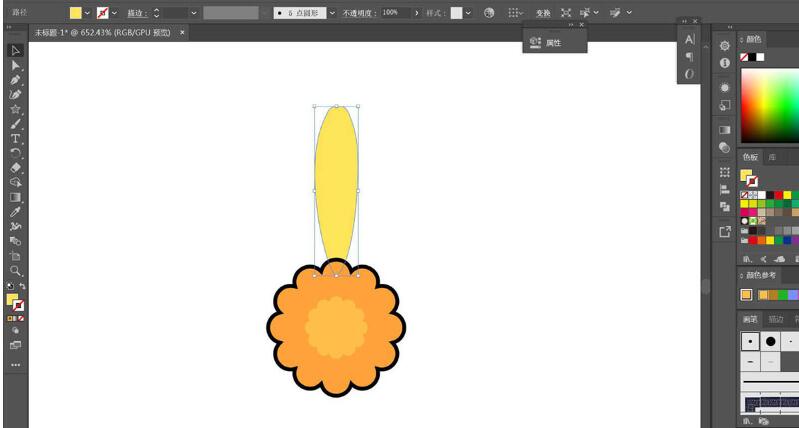Image resolution: width=799 pixels, height=428 pixels.
Task: Pick the Type tool
Action: point(16,139)
